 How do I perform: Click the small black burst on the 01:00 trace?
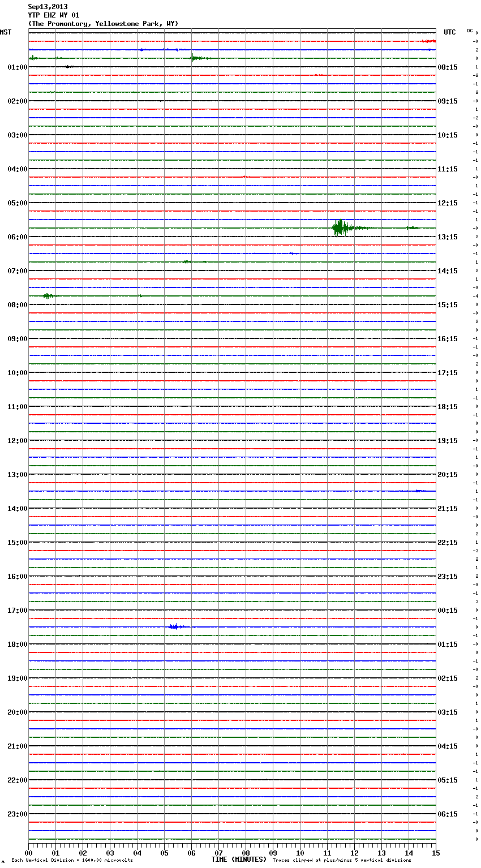69,67
